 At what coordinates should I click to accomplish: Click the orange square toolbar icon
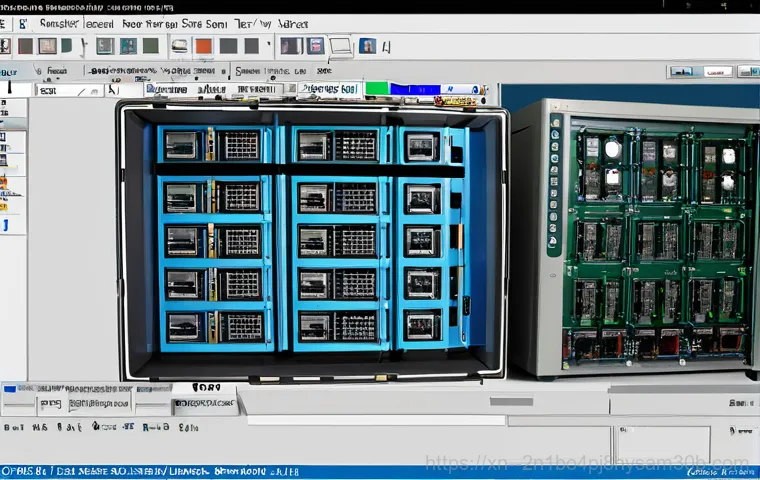click(x=204, y=46)
